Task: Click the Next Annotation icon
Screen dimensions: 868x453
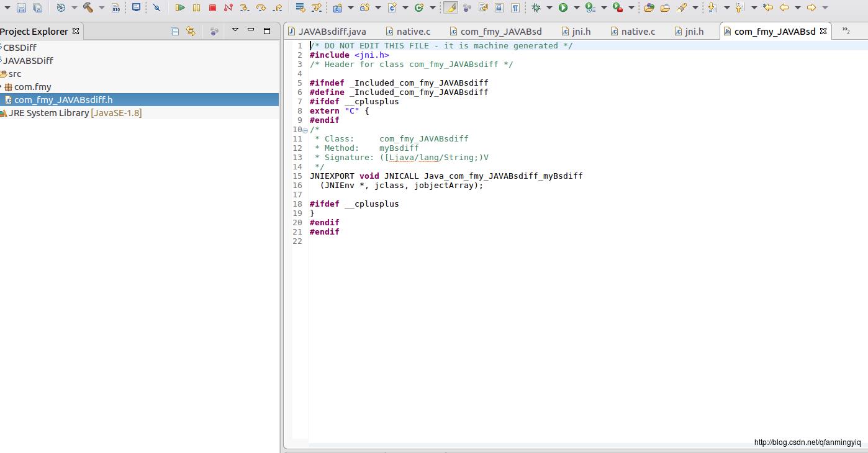Action: click(x=712, y=7)
